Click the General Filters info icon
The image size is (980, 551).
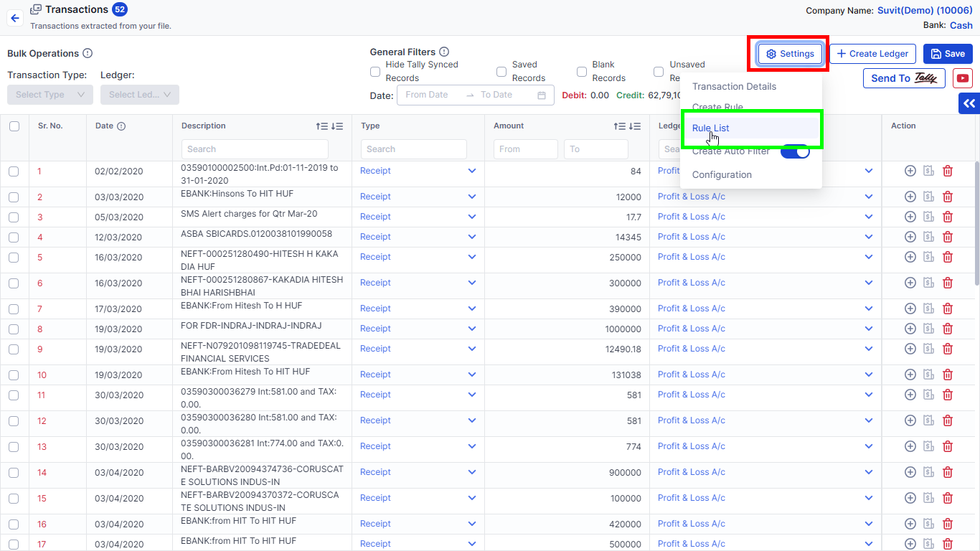coord(444,52)
